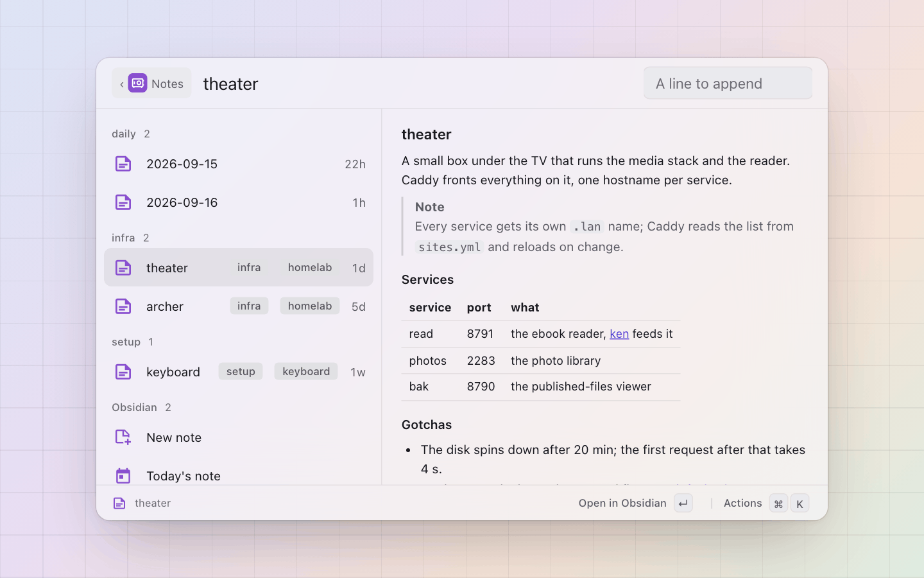
Task: Click the purple Notes app icon
Action: tap(137, 83)
